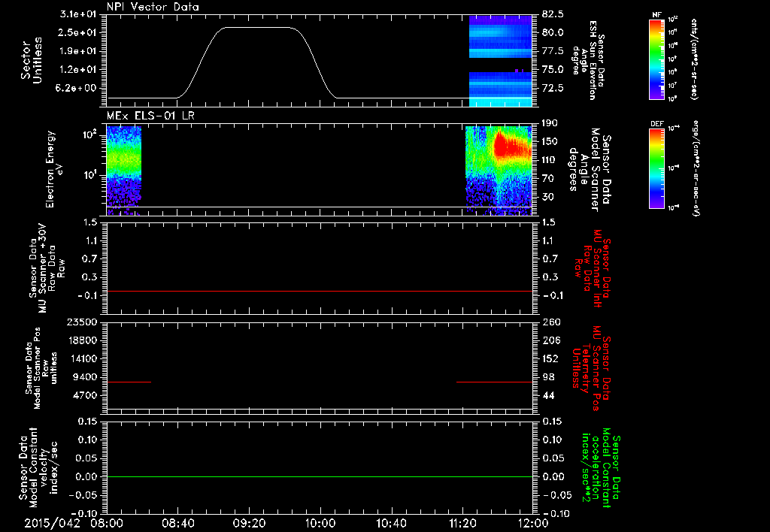Click the '08:00' time tick label
Screen dimensions: 770x532
coord(107,523)
